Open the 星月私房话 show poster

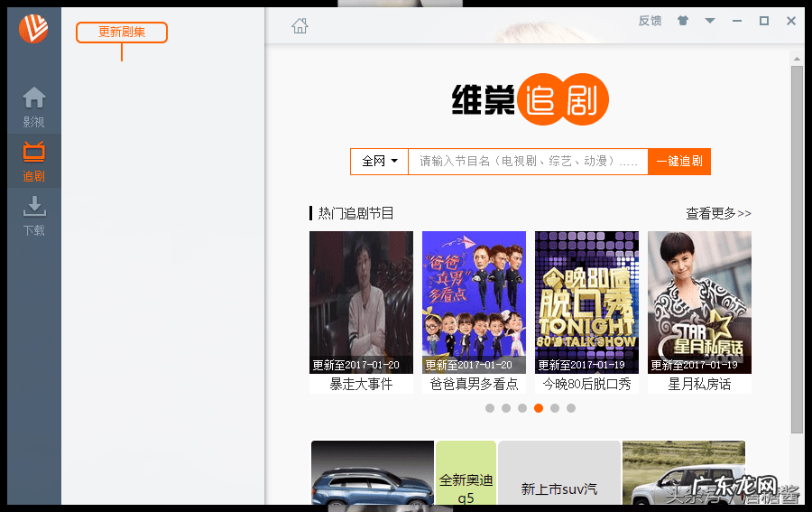tap(699, 303)
